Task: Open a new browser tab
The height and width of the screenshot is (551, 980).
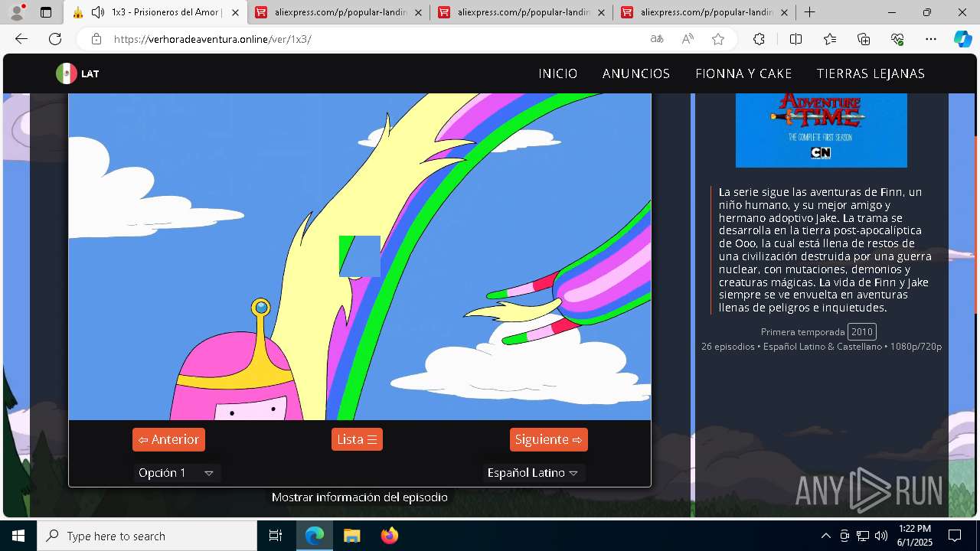Action: [809, 12]
